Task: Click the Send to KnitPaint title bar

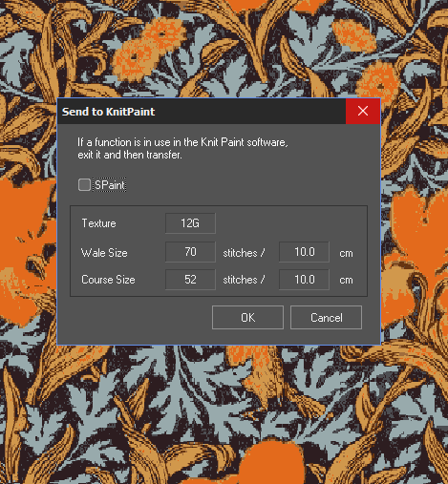Action: coord(202,112)
